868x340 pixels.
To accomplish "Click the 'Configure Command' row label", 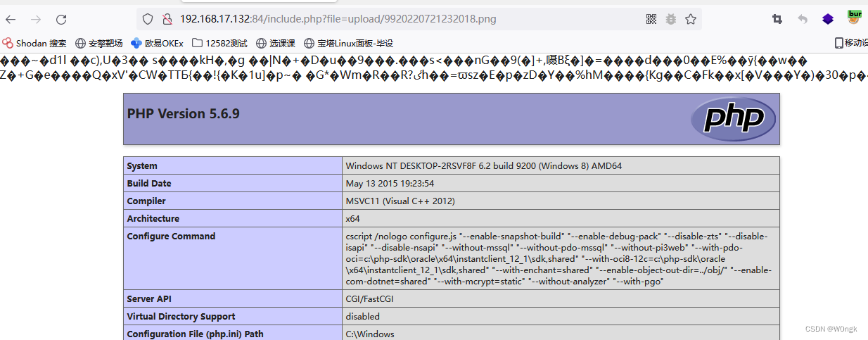I will (x=171, y=237).
